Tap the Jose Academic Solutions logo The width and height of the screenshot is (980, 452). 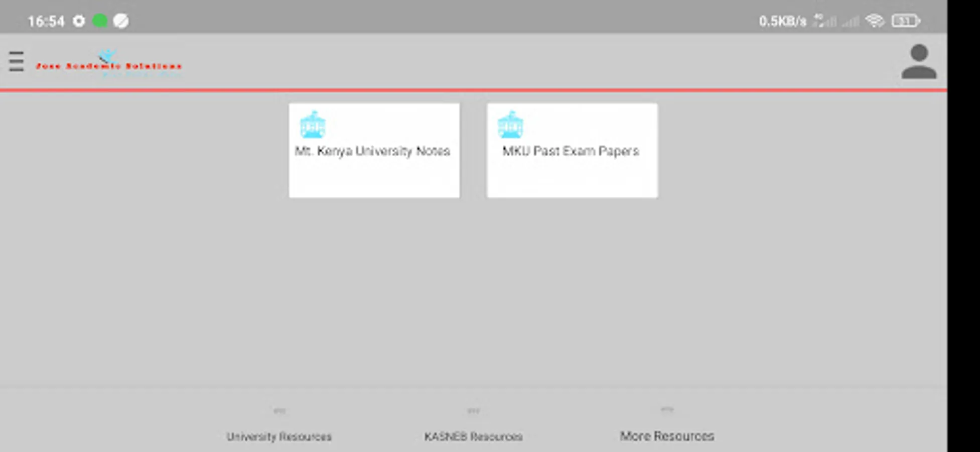(x=108, y=64)
